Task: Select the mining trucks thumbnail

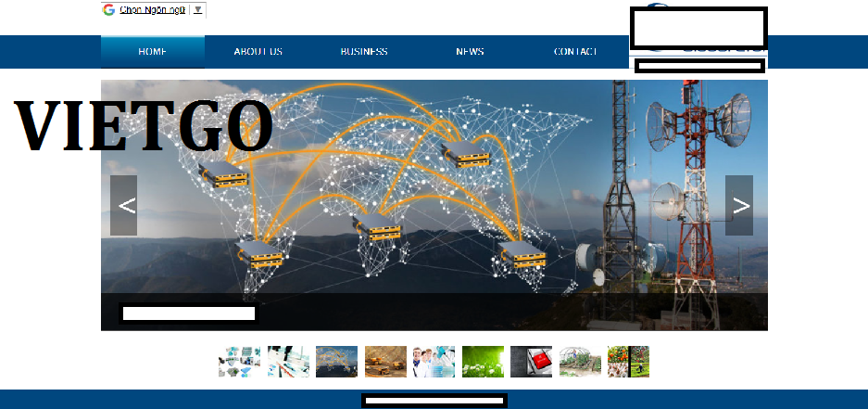Action: point(385,362)
